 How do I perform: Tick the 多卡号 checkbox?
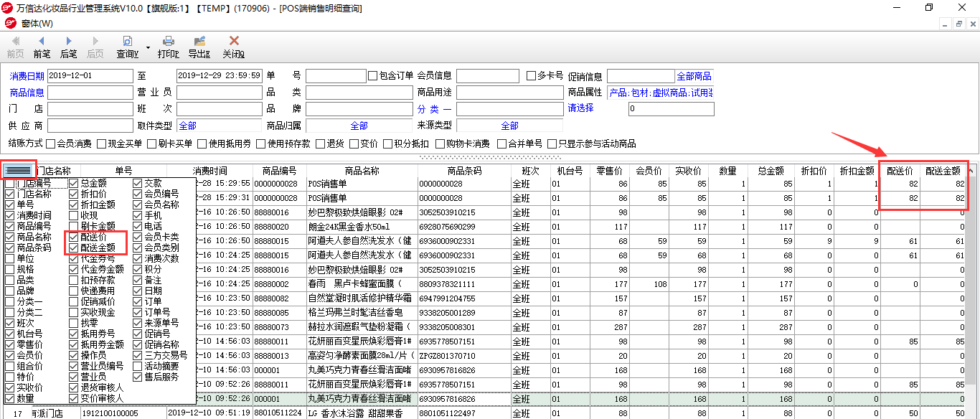(531, 75)
